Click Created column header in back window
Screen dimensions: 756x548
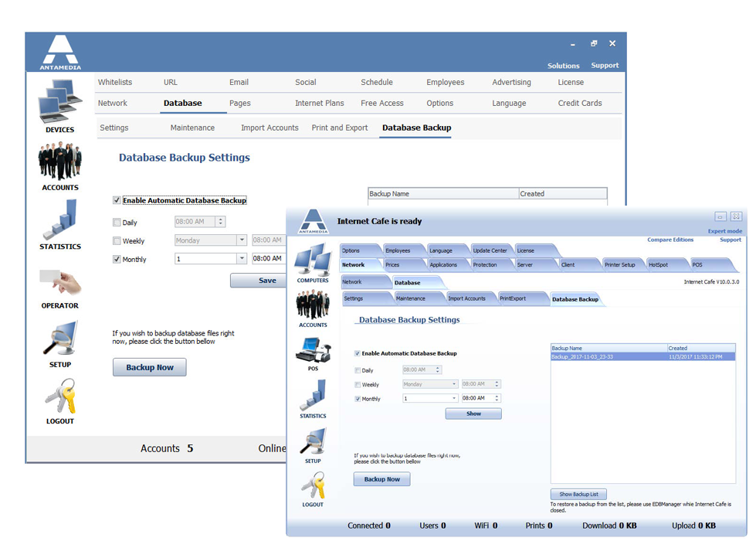(x=563, y=194)
